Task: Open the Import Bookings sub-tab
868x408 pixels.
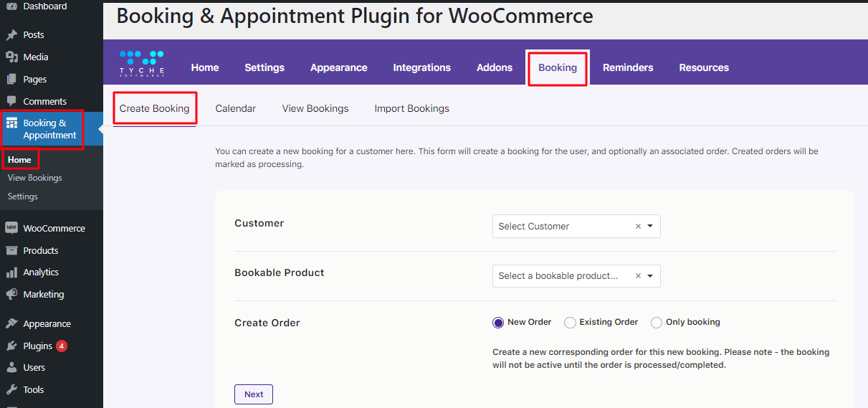Action: [x=412, y=109]
